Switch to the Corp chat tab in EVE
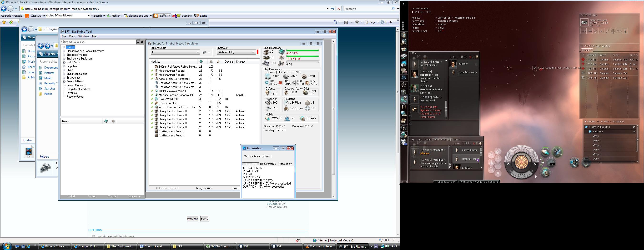The image size is (644, 250). pyautogui.click(x=428, y=140)
